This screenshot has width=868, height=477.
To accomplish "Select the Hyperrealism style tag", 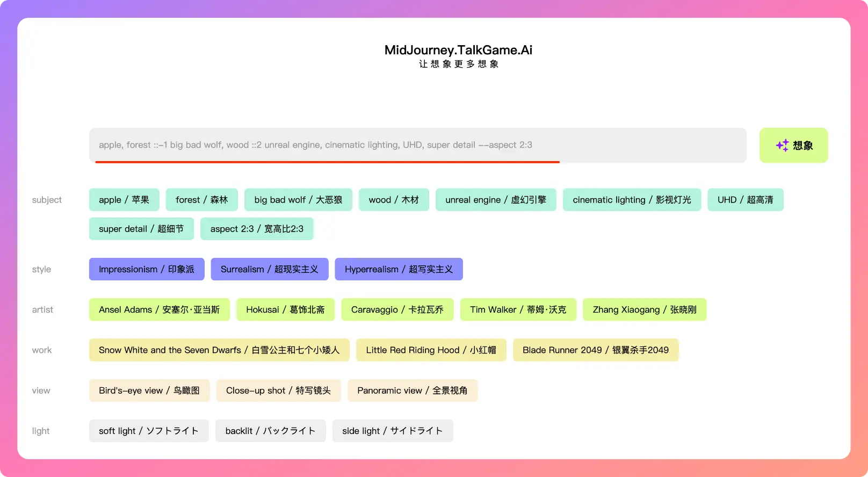I will 399,269.
